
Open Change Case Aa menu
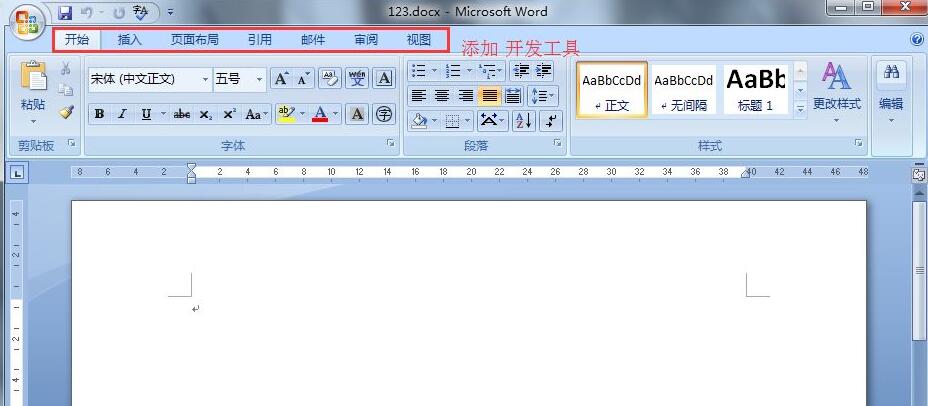256,114
